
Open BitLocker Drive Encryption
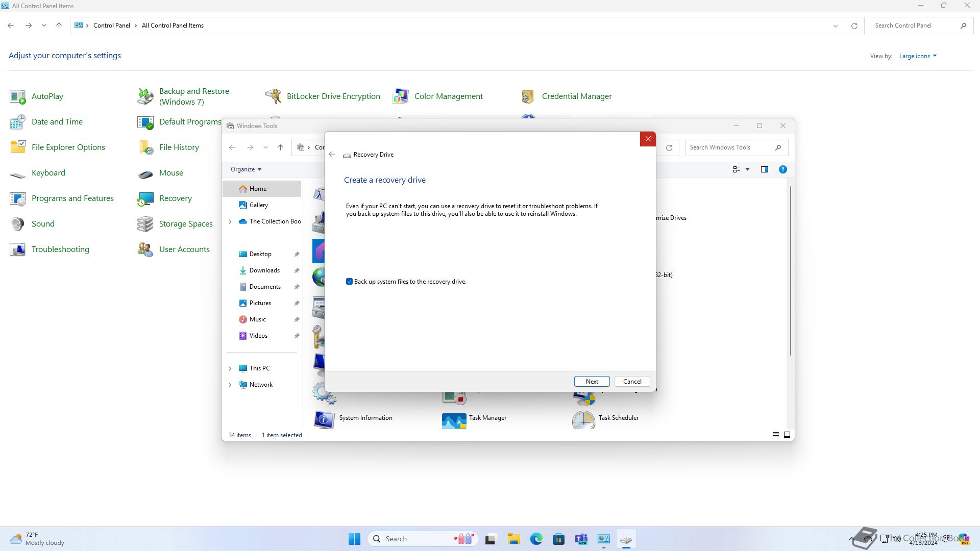333,96
